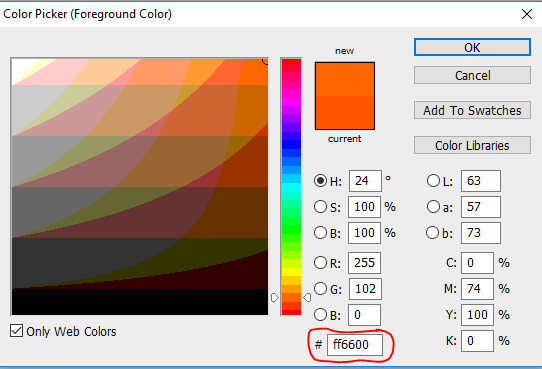Select the Saturation S radio button
Viewport: 542px width, 369px height.
click(x=320, y=207)
